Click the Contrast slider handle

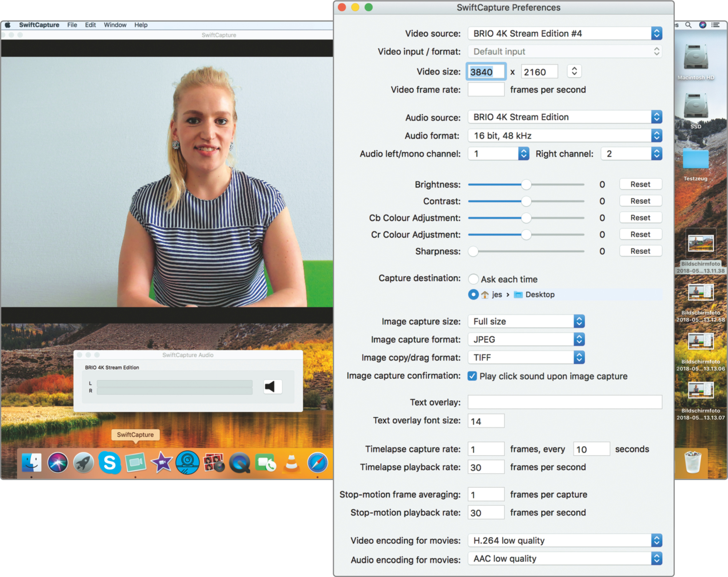click(x=526, y=201)
